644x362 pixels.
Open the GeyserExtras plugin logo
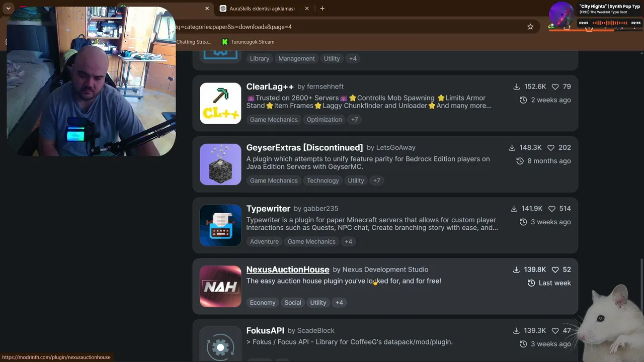[x=220, y=164]
